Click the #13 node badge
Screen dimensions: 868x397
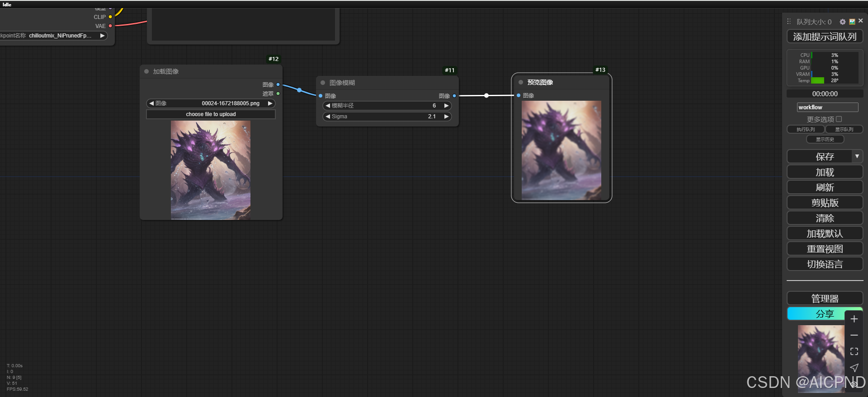pos(600,70)
